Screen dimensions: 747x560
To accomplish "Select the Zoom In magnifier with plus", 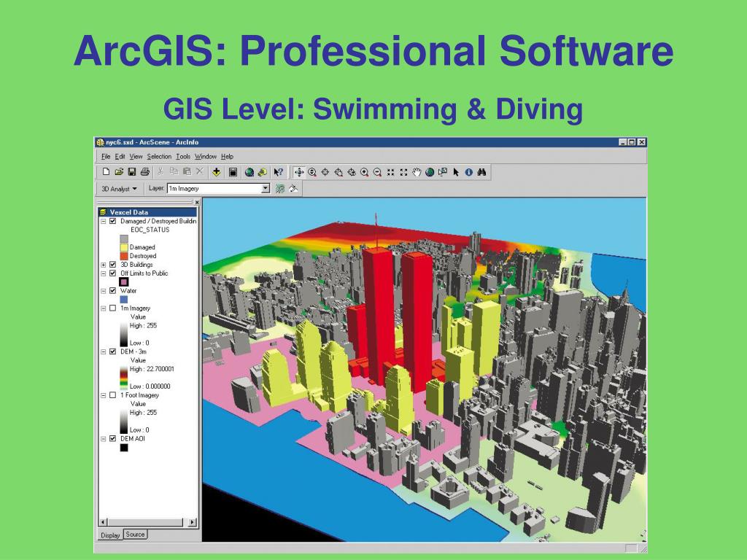I will click(365, 172).
